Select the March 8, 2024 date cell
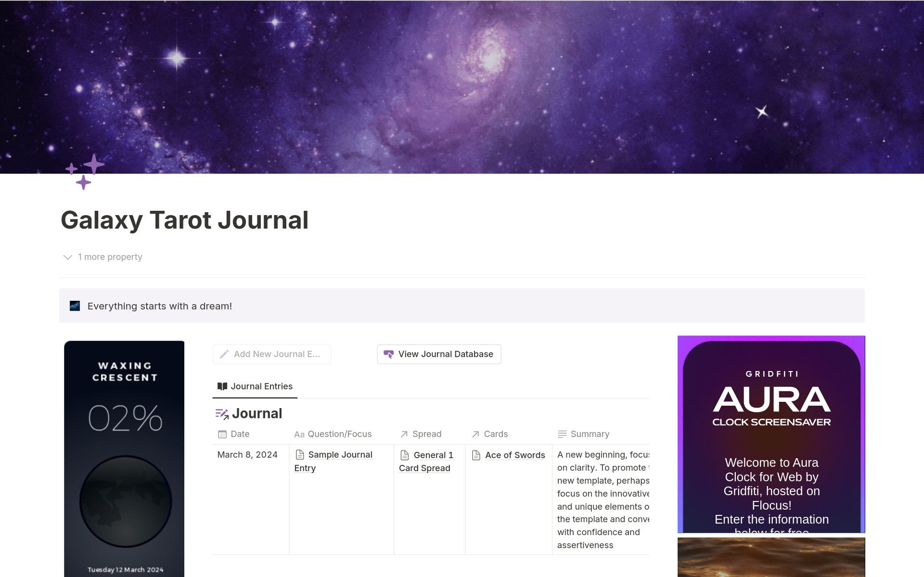This screenshot has width=924, height=577. coord(247,454)
